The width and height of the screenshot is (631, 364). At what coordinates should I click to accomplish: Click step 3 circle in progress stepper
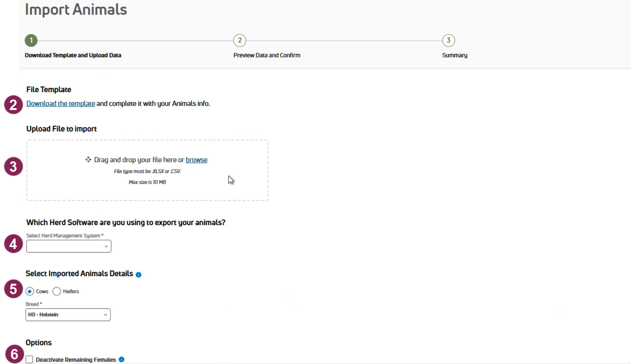point(448,41)
